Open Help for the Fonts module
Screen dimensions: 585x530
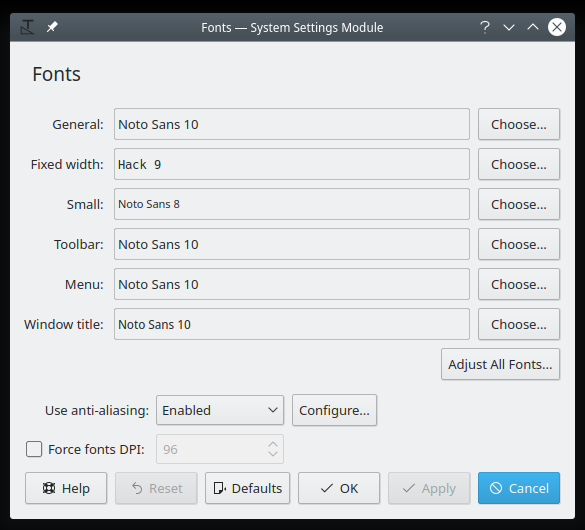click(x=66, y=488)
